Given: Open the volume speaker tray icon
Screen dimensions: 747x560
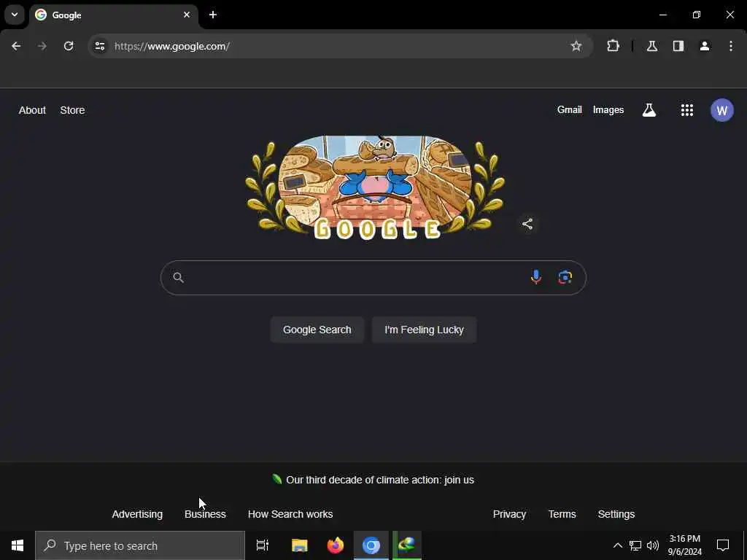Looking at the screenshot, I should tap(653, 545).
